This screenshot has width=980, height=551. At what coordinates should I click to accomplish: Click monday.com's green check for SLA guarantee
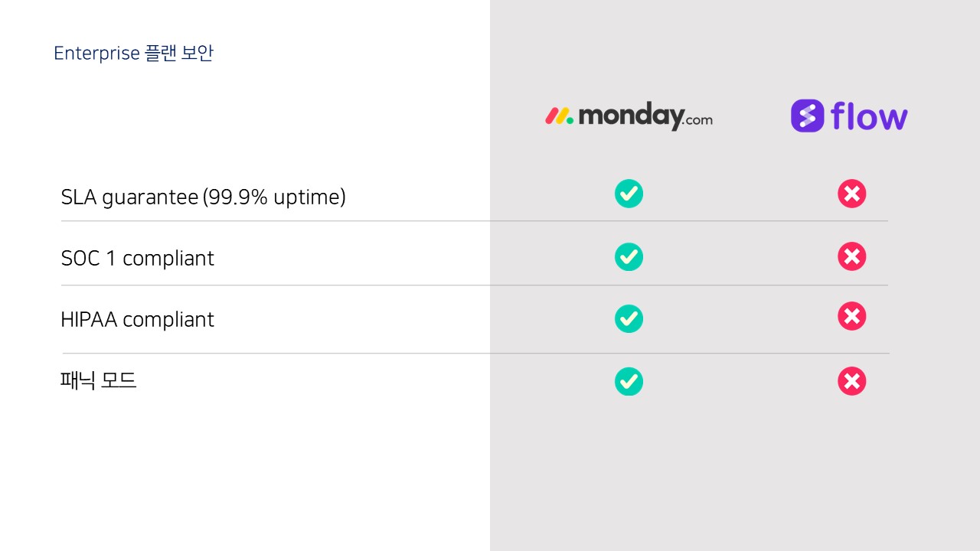coord(629,194)
